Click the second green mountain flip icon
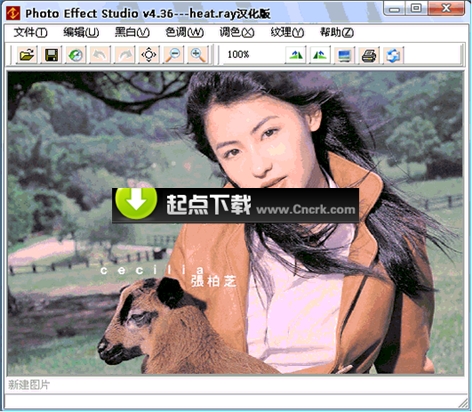The height and width of the screenshot is (412, 472). pos(320,55)
